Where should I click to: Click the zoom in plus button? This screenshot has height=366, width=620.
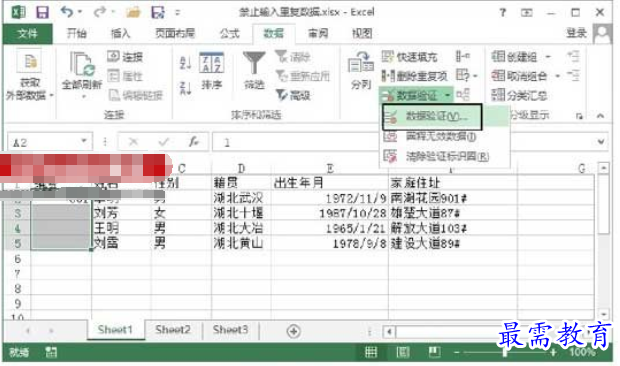point(553,352)
